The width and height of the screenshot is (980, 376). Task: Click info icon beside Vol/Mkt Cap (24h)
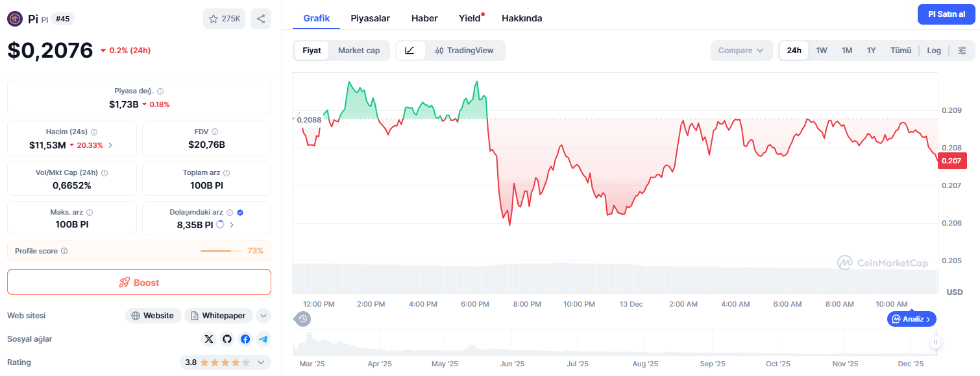[104, 173]
